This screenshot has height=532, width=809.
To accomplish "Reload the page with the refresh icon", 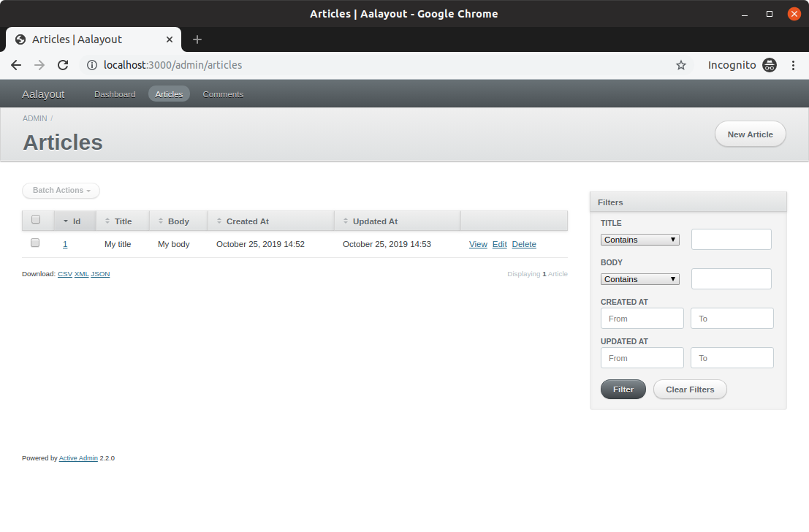I will pyautogui.click(x=63, y=65).
